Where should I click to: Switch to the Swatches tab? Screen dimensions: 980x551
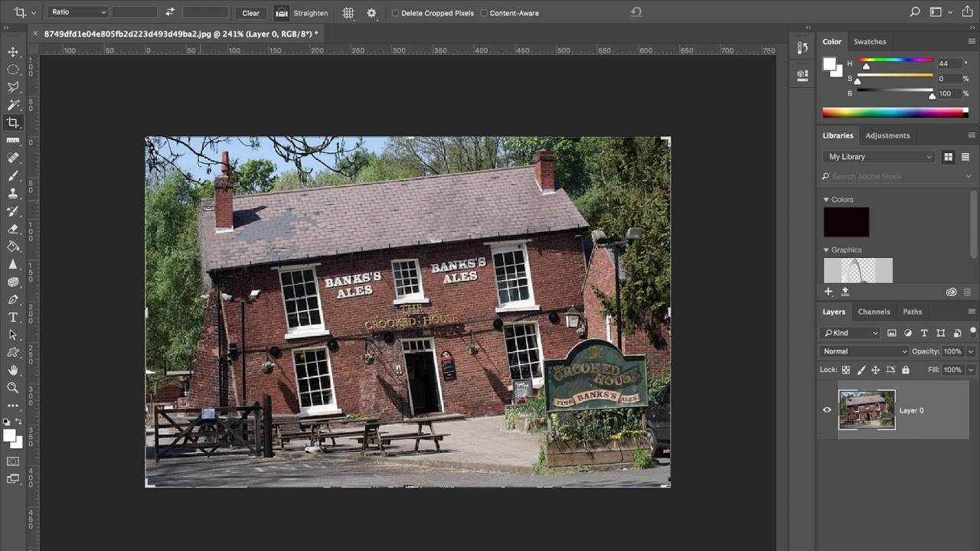click(x=870, y=41)
